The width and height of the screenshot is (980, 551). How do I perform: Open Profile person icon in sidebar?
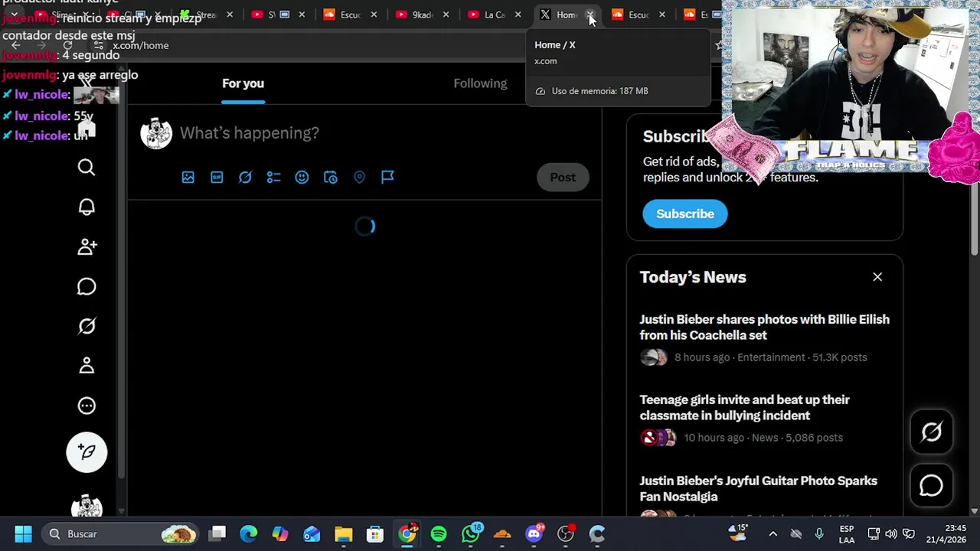coord(87,366)
